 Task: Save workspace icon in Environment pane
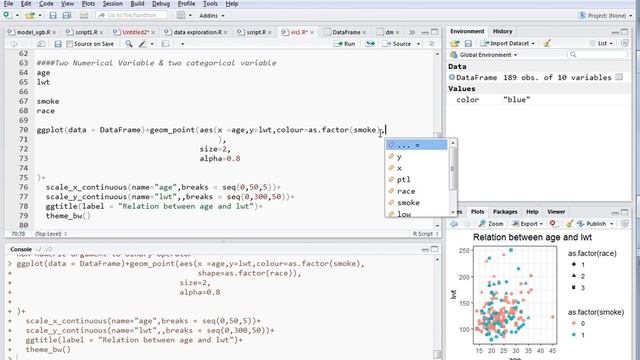click(468, 43)
